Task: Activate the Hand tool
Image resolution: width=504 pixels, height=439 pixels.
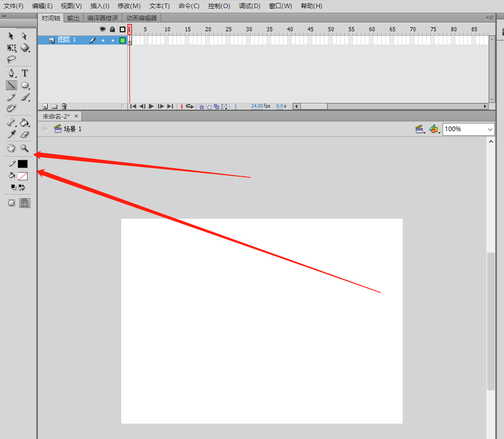Action: [11, 148]
